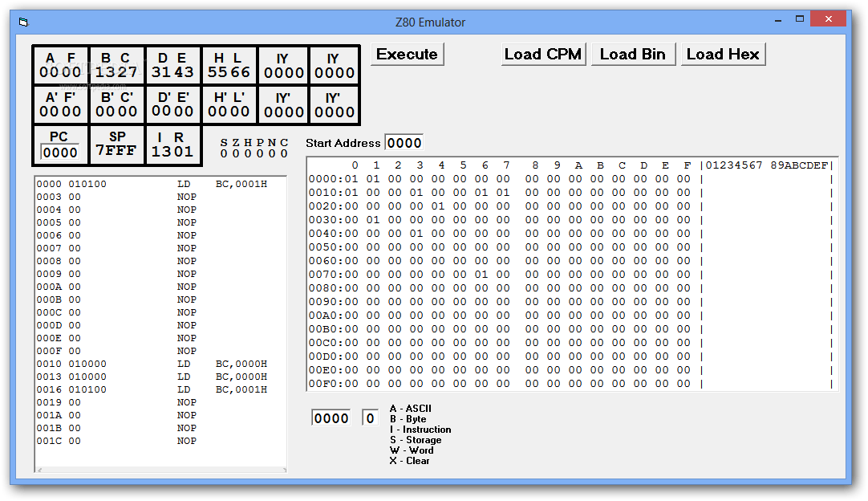This screenshot has height=501, width=868.
Task: Click memory row 0000: in hex dump
Action: pyautogui.click(x=570, y=179)
